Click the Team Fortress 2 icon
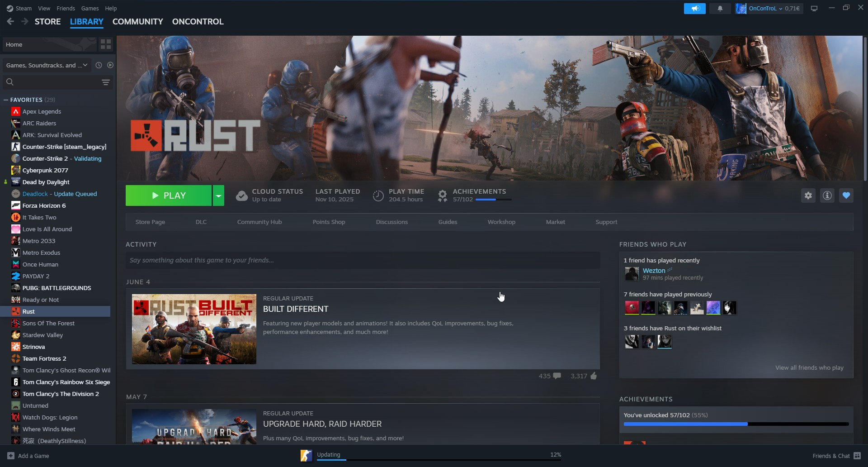This screenshot has height=467, width=868. 16,358
